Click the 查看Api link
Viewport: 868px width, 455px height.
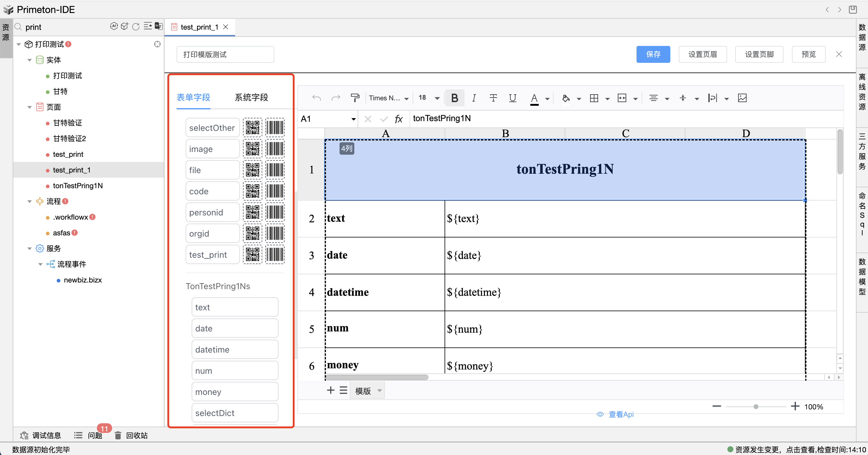pyautogui.click(x=621, y=414)
